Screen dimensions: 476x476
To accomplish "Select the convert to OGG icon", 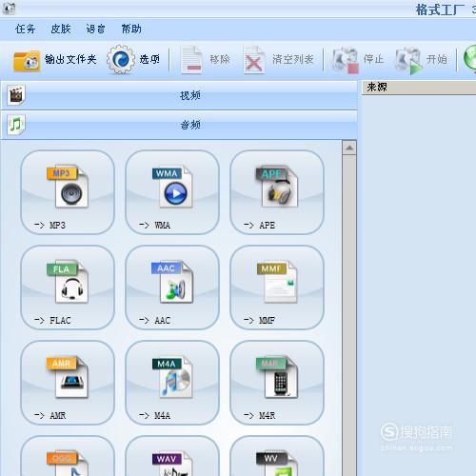I will [68, 456].
